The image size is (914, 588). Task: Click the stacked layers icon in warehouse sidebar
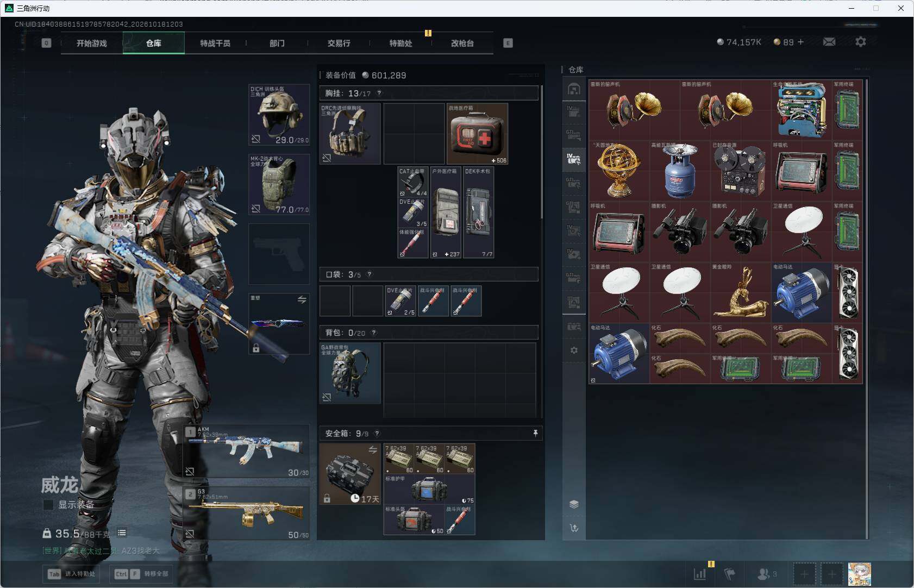(x=574, y=504)
